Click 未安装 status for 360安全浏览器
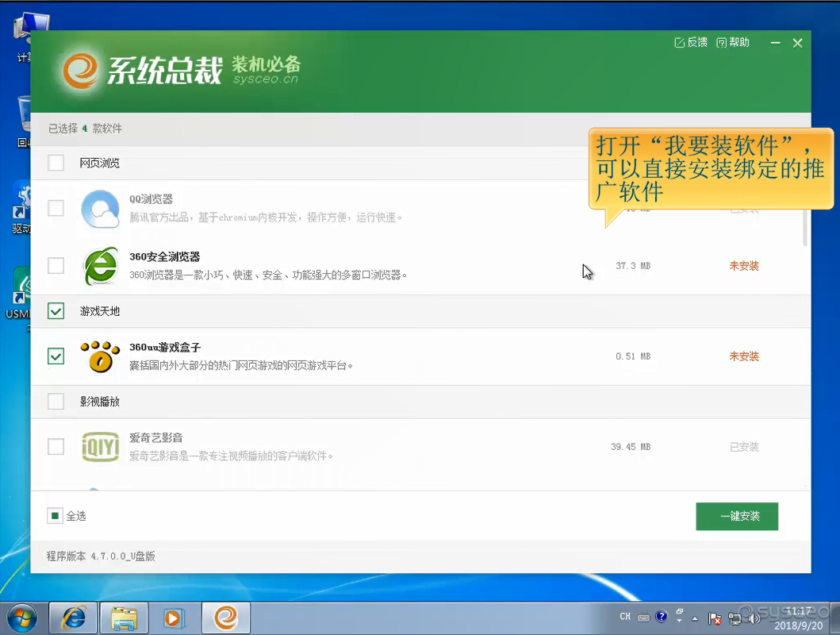The height and width of the screenshot is (635, 840). (744, 266)
